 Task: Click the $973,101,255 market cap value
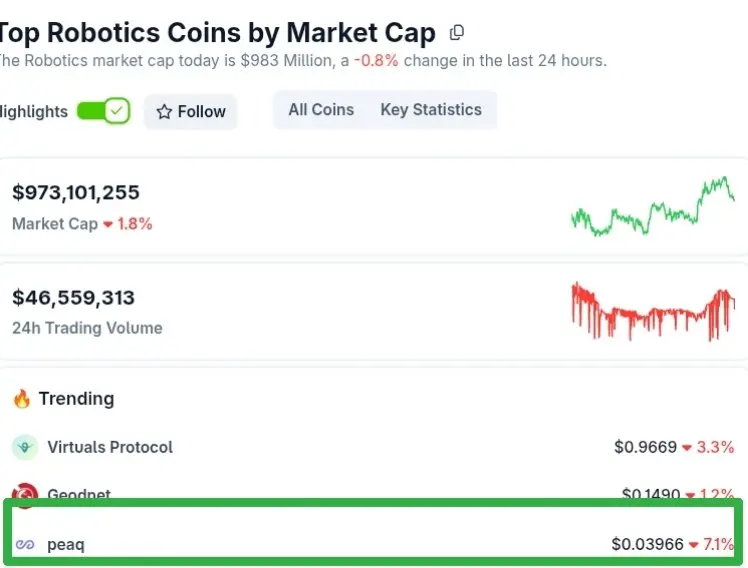[x=76, y=192]
